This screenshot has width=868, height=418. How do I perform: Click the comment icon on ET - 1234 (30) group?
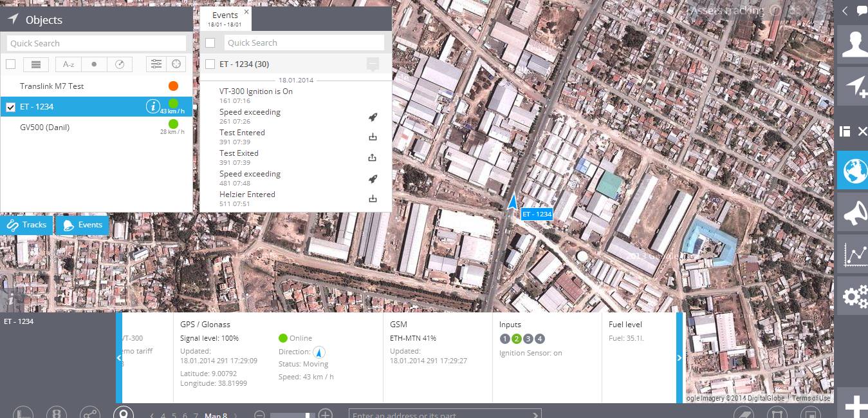point(373,64)
